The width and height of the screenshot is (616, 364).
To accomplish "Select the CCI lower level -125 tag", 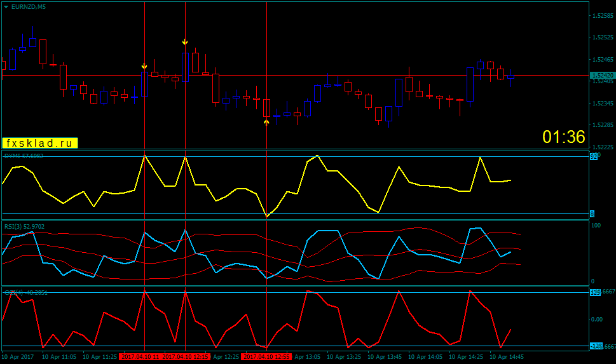I will point(596,346).
